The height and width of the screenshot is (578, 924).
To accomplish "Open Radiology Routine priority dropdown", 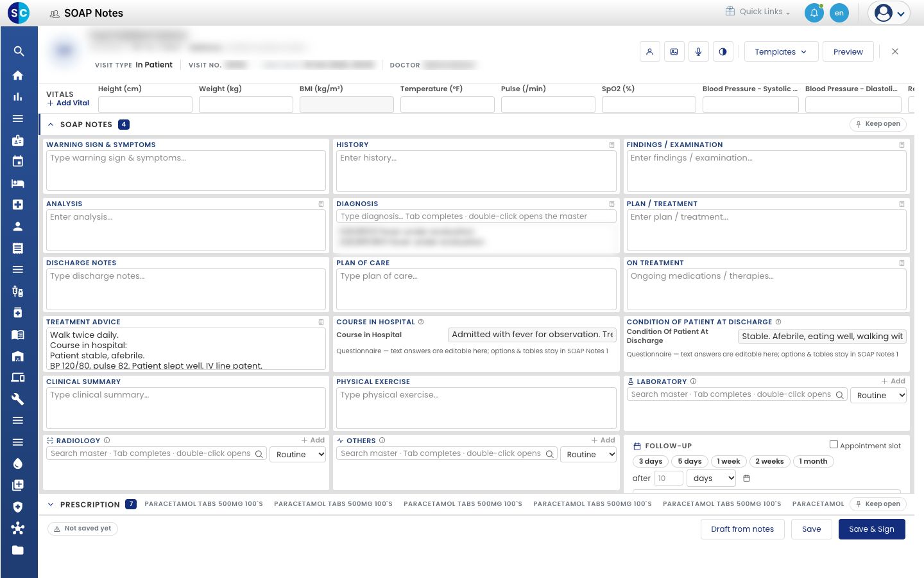I will pos(298,455).
